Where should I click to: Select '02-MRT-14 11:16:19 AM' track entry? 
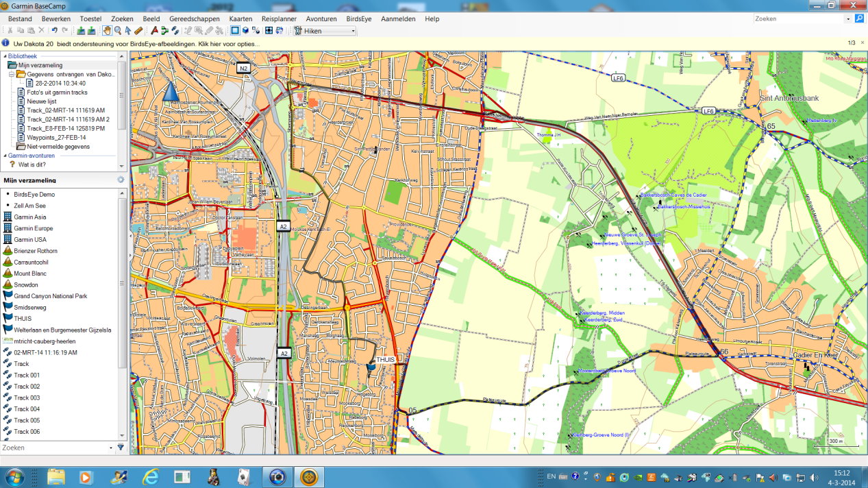pos(45,352)
